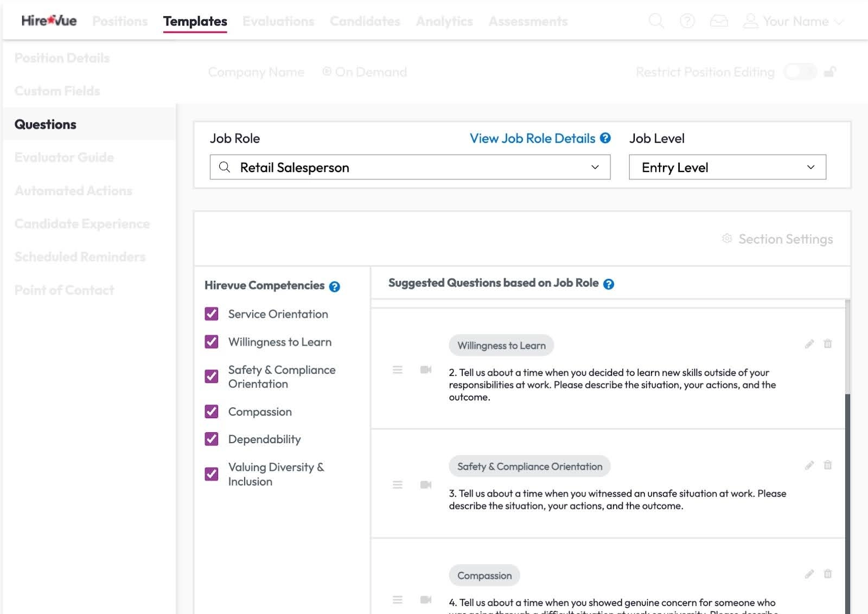
Task: Edit the Safety & Compliance Orientation question
Action: pos(809,465)
